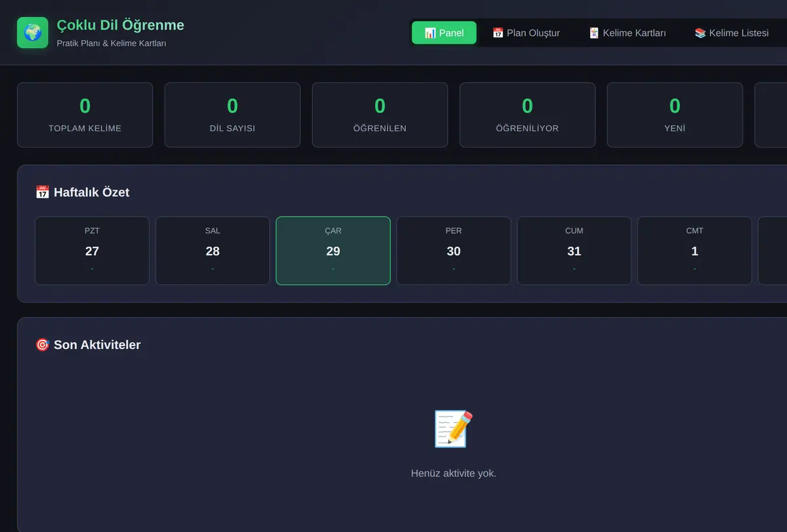
Task: Select the highlighted ÇAR 29 day card
Action: point(333,251)
